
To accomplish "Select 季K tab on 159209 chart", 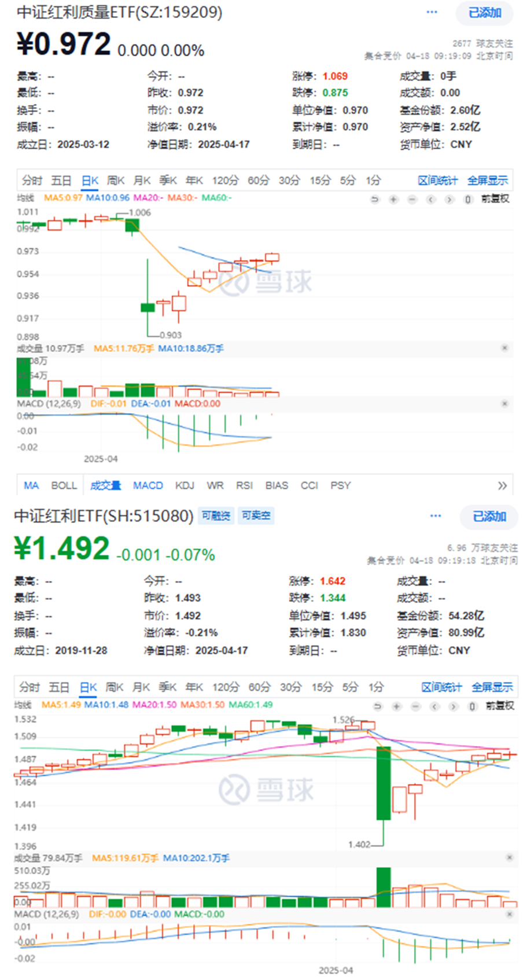I will tap(168, 180).
